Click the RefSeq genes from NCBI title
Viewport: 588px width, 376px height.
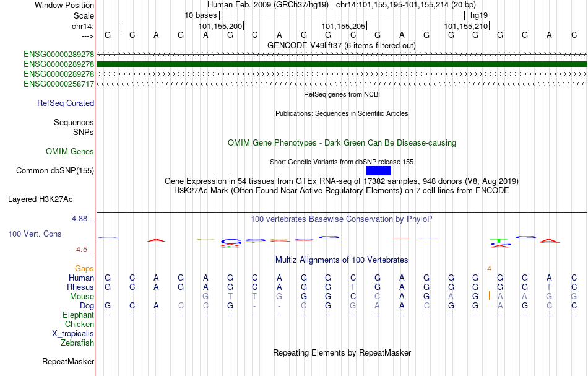[342, 94]
